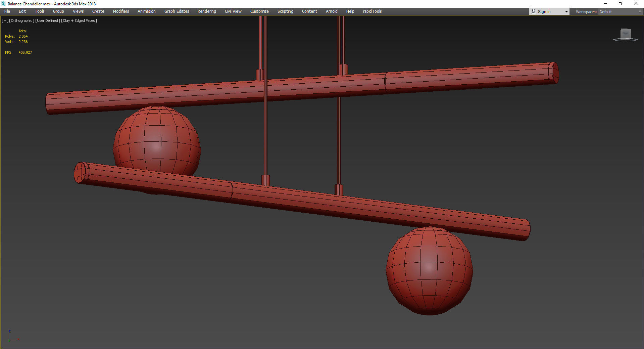
Task: Open the Graph Editors menu
Action: 177,11
